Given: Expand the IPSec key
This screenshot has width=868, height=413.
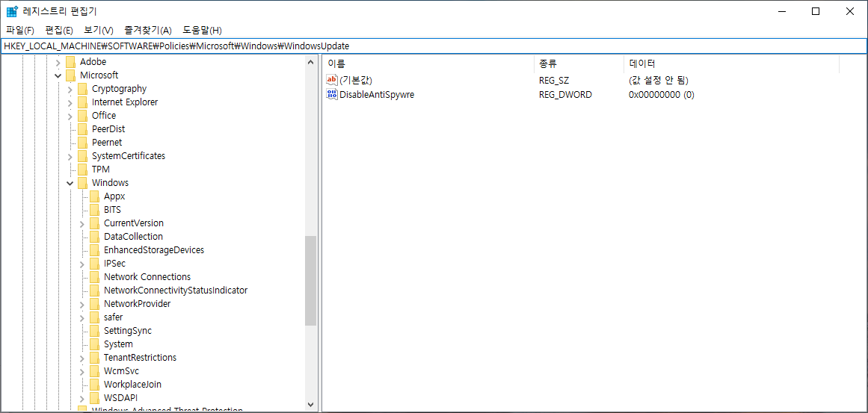Looking at the screenshot, I should point(82,264).
